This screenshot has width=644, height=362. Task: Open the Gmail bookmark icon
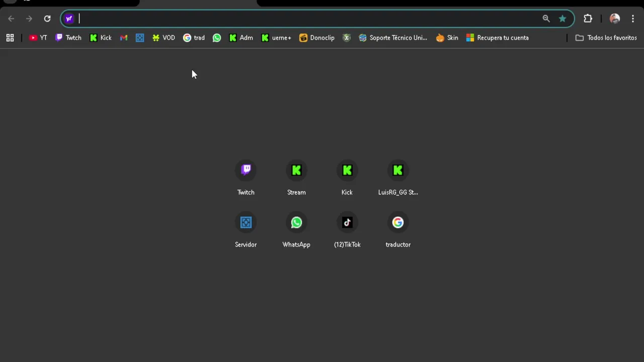pyautogui.click(x=124, y=38)
